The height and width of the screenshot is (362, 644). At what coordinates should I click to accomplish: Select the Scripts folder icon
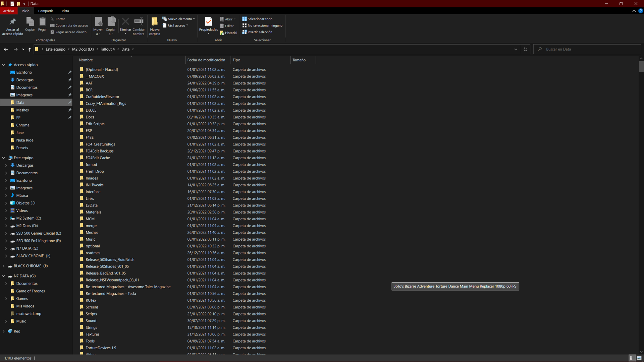(82, 314)
